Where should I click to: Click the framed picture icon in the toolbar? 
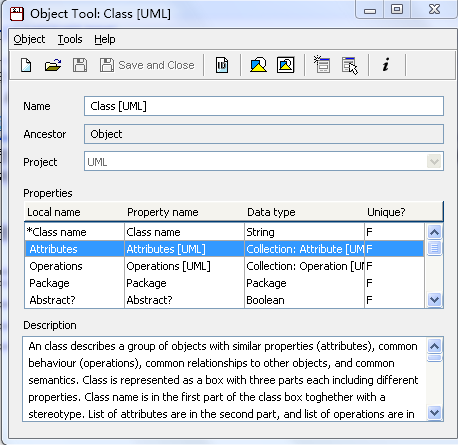(286, 65)
